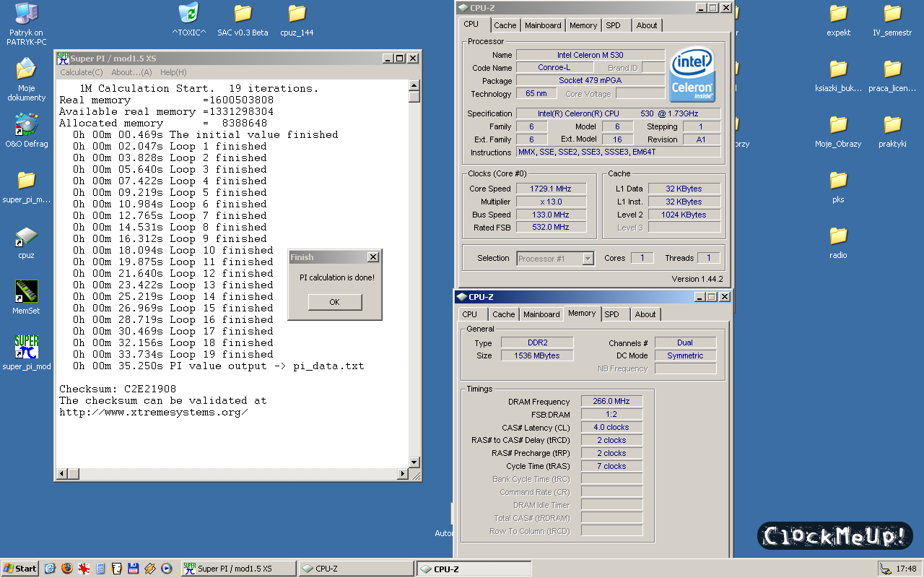Select the expekt folder
Viewport: 924px width, 578px height.
pos(838,20)
